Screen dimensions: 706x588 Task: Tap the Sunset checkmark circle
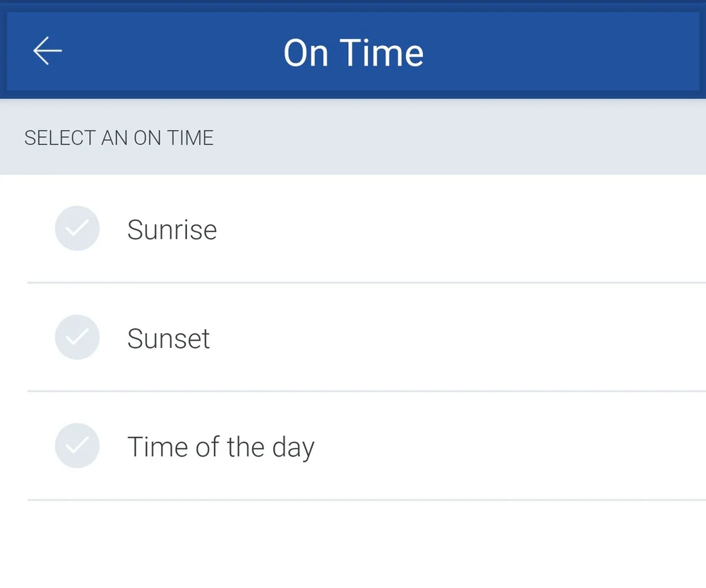click(77, 337)
